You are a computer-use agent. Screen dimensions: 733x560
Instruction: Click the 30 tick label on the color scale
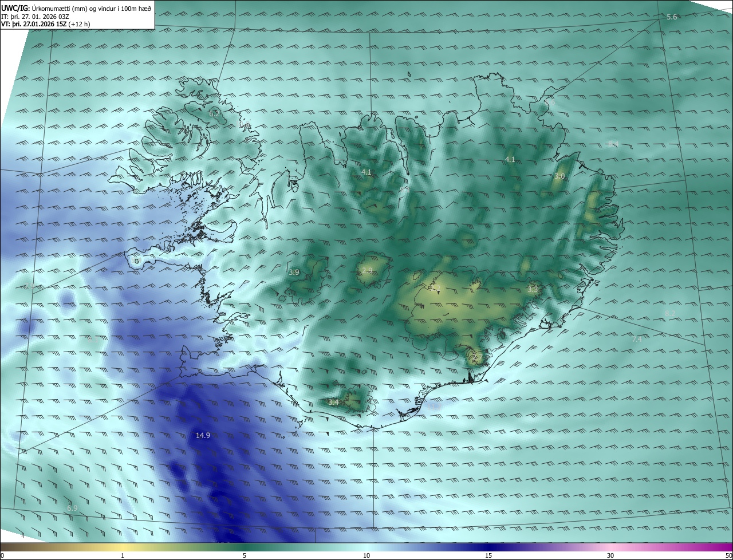tap(610, 555)
